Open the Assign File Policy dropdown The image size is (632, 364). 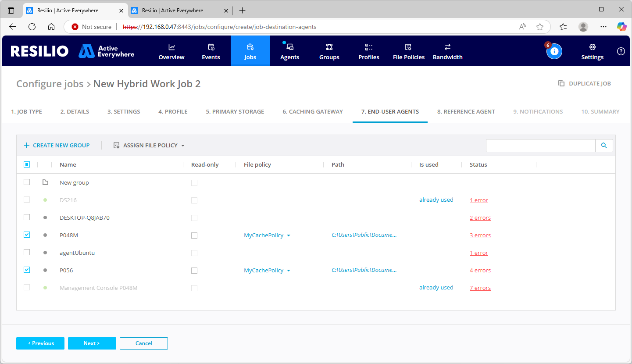pyautogui.click(x=148, y=145)
